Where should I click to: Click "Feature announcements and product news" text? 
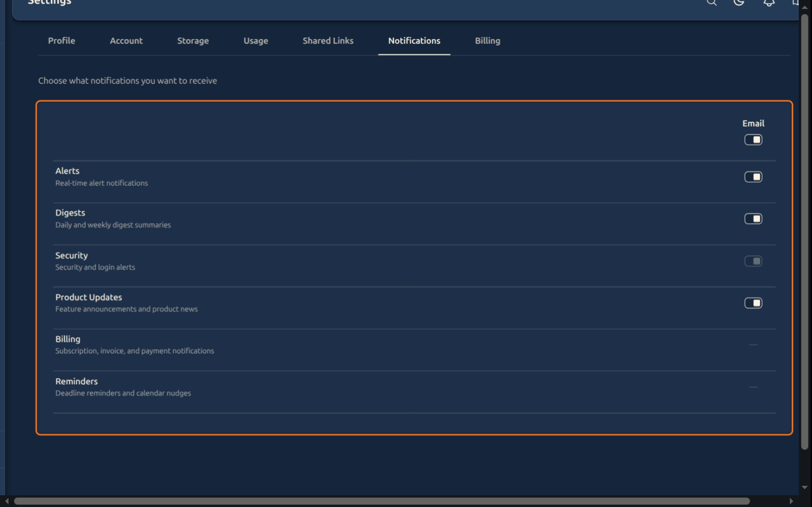(x=126, y=309)
